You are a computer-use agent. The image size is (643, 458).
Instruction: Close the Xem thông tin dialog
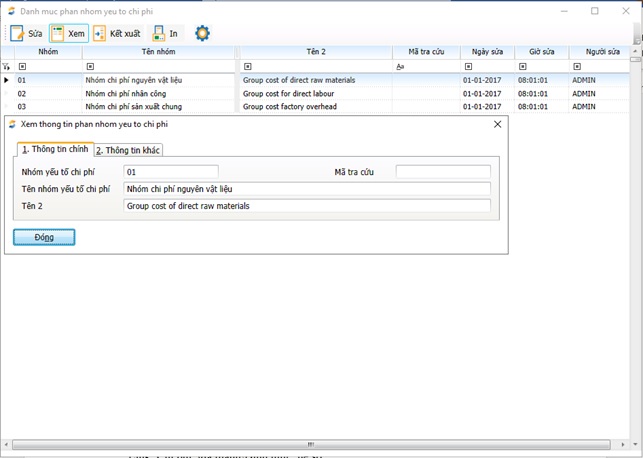tap(498, 124)
